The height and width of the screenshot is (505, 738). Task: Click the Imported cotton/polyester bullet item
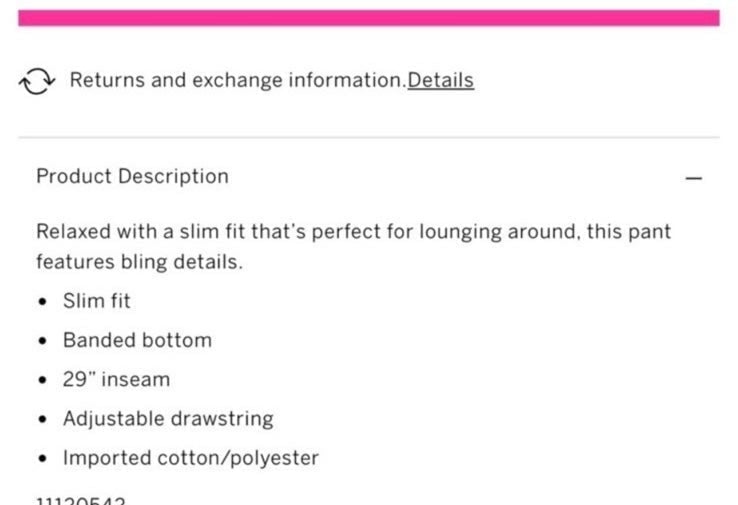tap(191, 458)
